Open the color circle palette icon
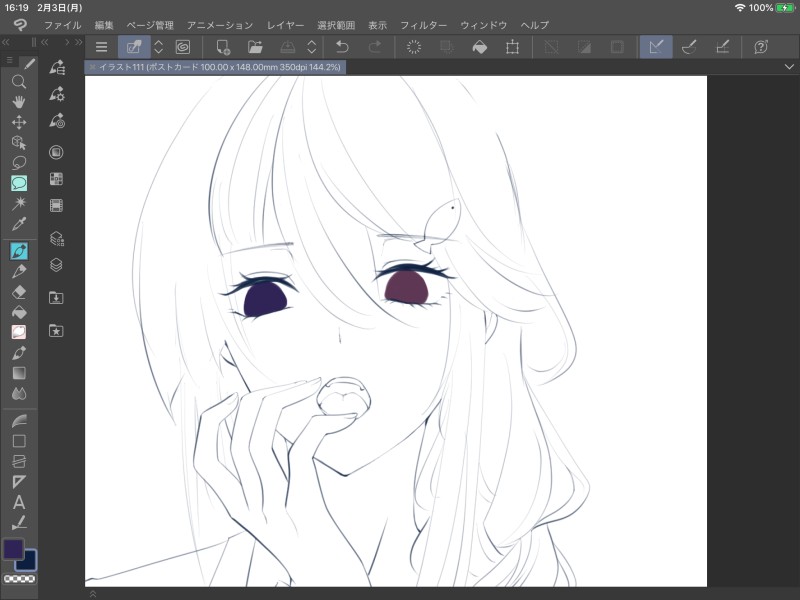800x600 pixels. tap(56, 152)
